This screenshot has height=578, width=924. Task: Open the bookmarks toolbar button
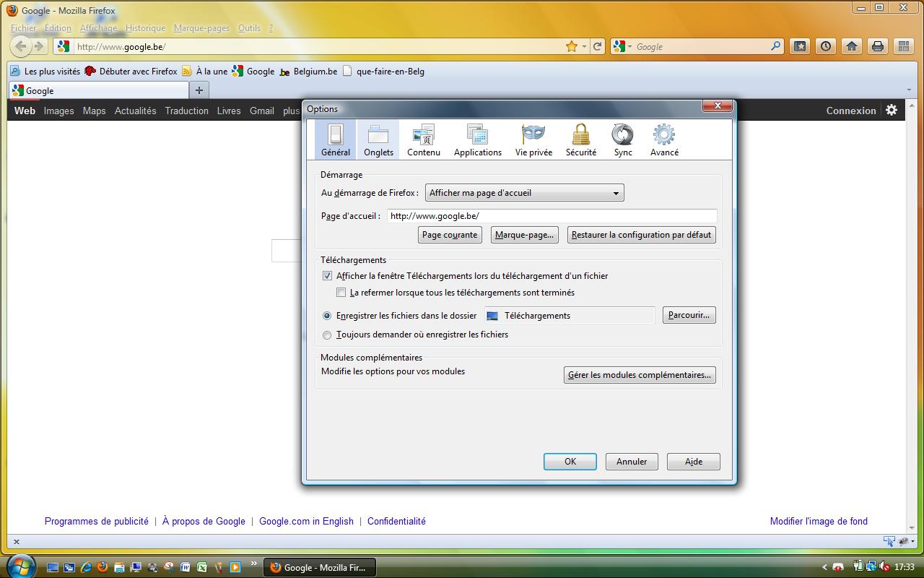[800, 46]
